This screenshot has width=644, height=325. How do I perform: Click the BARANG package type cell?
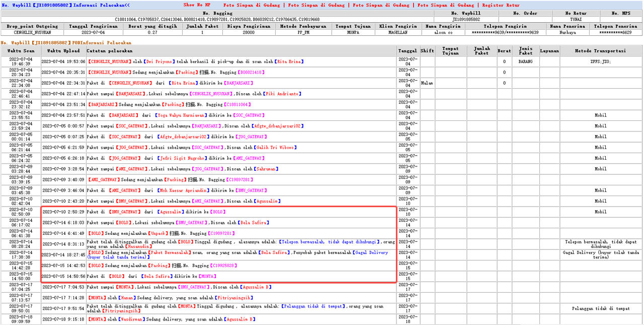525,61
